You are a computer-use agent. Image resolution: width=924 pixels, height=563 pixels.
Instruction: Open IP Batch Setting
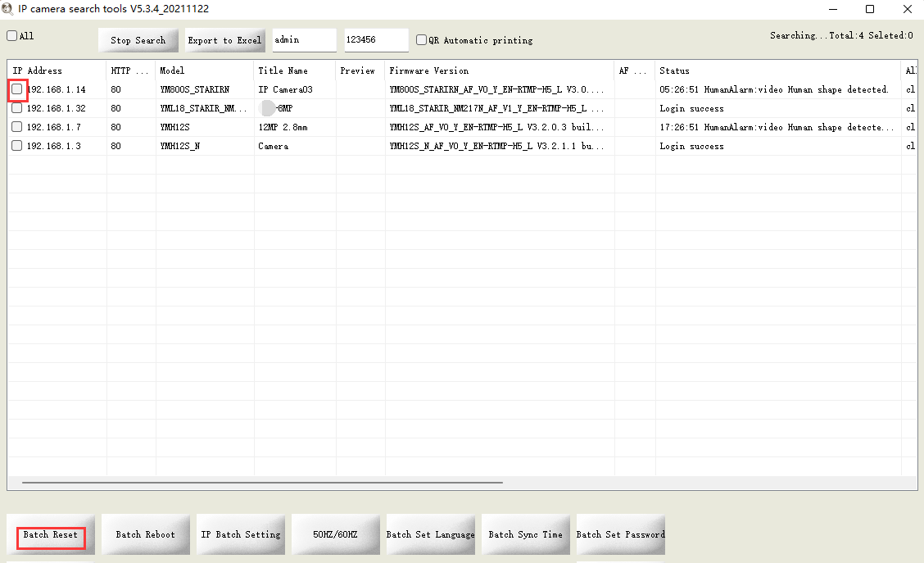click(x=241, y=534)
